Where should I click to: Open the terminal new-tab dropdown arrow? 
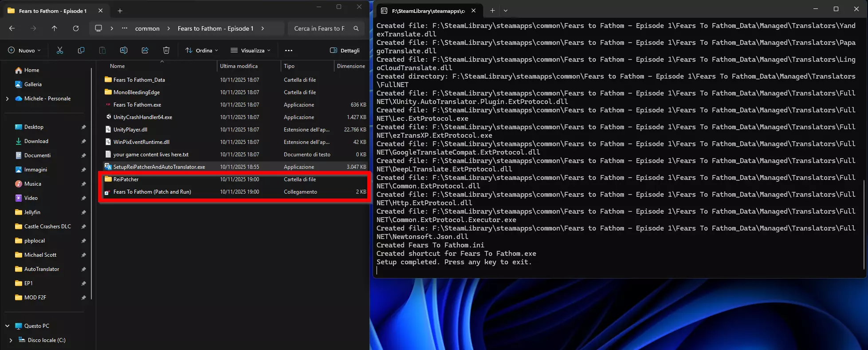[x=506, y=11]
